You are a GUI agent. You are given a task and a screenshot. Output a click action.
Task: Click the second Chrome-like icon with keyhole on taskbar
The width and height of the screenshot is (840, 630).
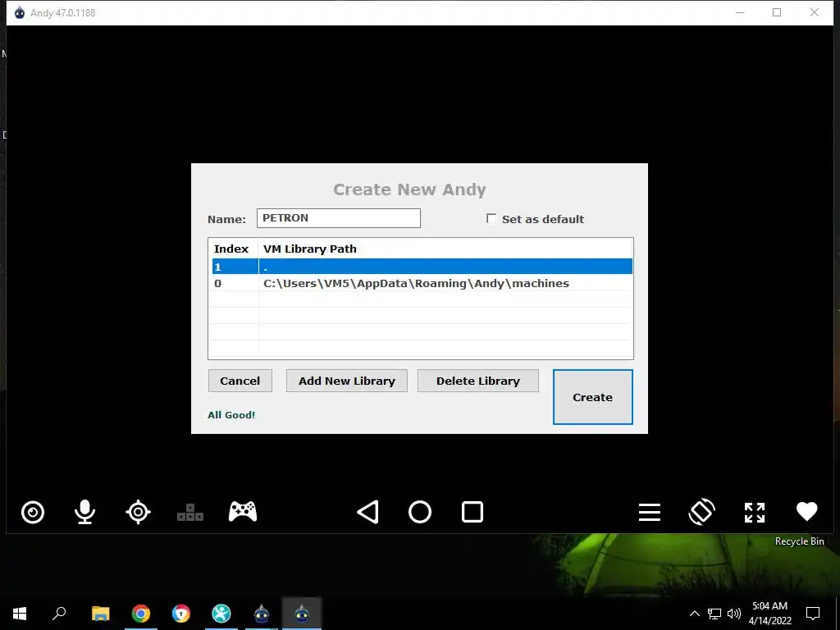(181, 614)
